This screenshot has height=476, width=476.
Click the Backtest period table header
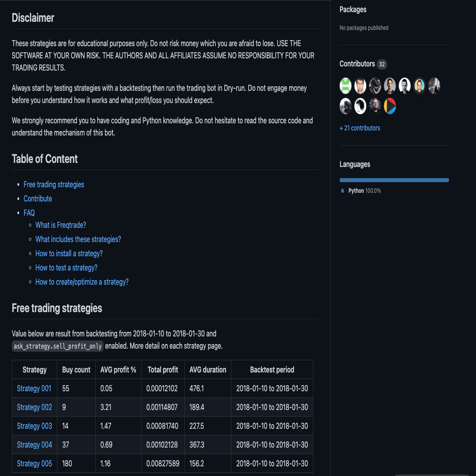[x=272, y=369]
